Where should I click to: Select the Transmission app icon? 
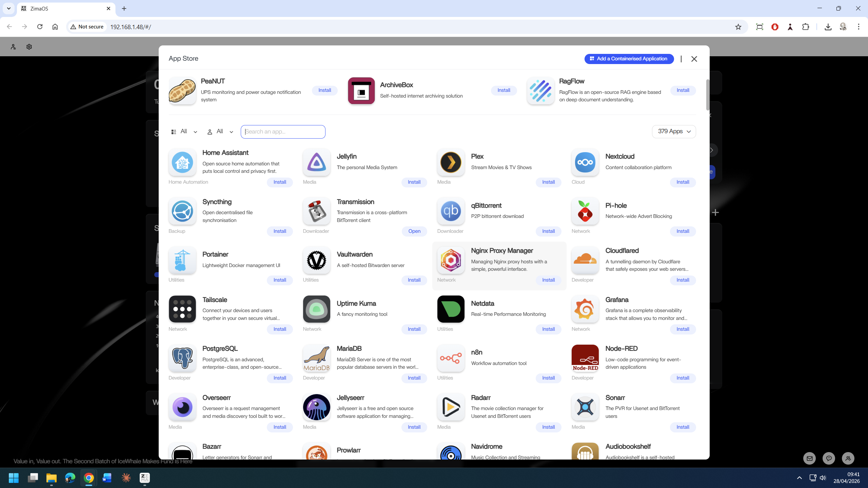tap(316, 211)
